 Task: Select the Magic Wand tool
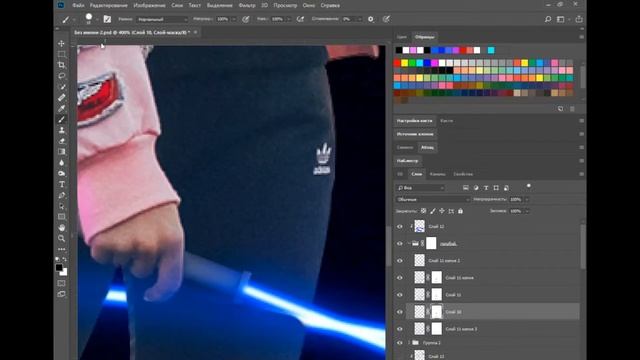click(62, 87)
